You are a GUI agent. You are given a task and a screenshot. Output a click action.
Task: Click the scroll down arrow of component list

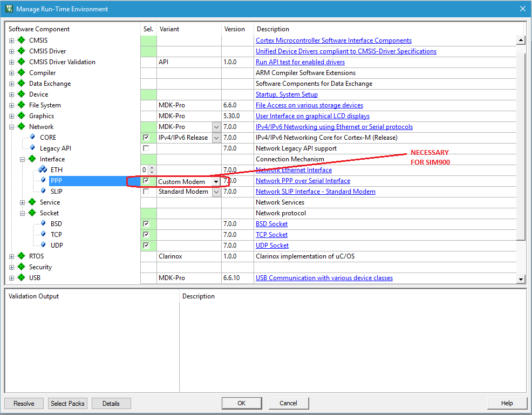(521, 279)
